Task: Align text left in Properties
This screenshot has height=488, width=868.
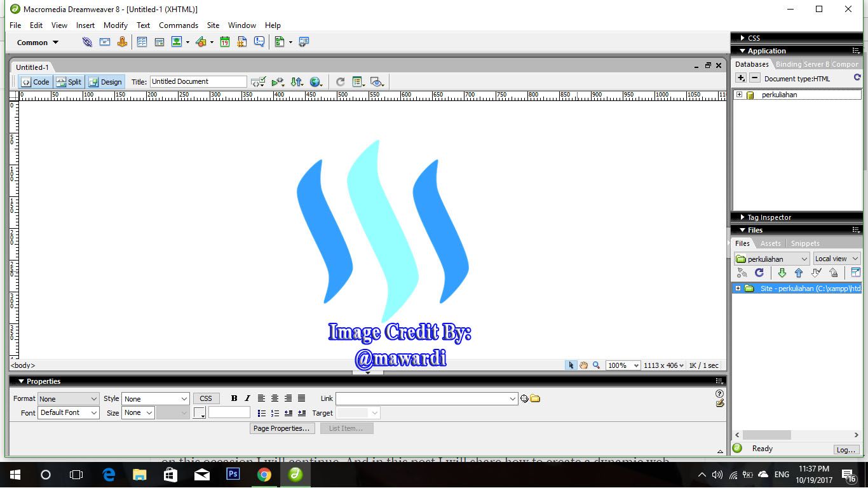Action: [261, 398]
